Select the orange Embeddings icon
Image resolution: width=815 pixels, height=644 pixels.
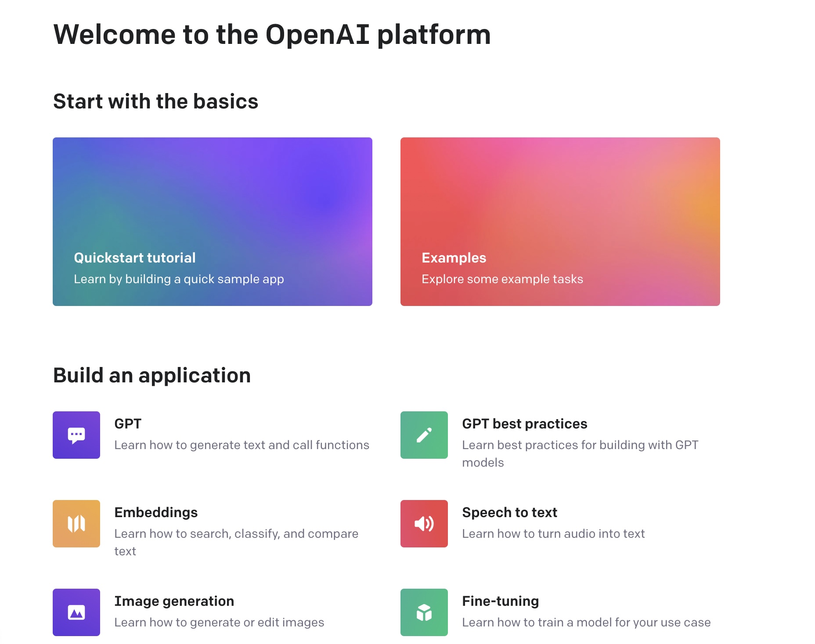click(x=76, y=524)
